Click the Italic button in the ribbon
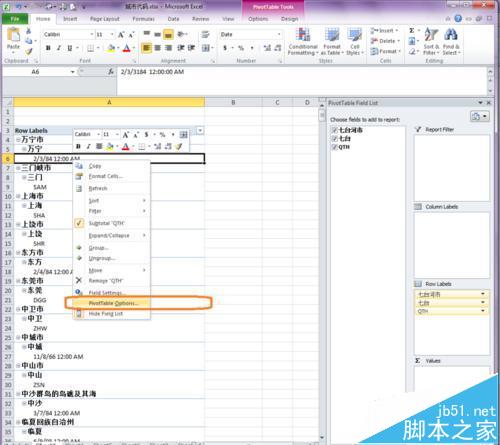 pos(59,48)
